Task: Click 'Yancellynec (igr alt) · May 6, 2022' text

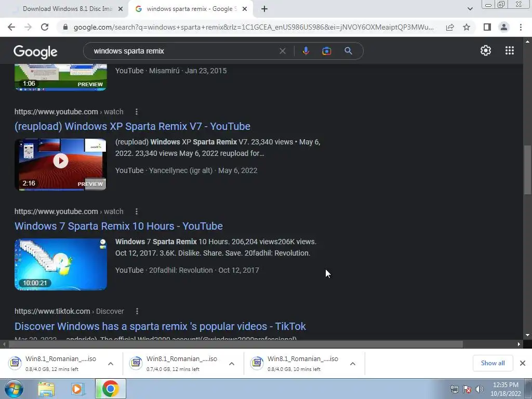Action: point(203,170)
